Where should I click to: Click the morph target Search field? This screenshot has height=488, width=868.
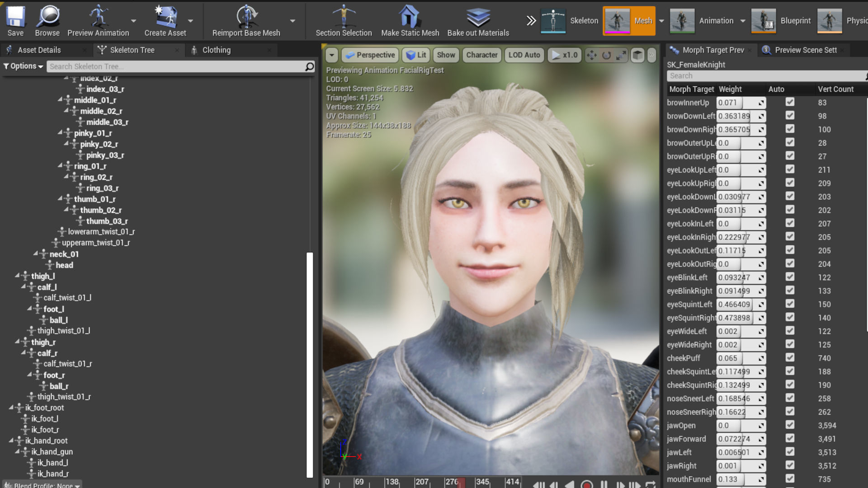tap(767, 76)
